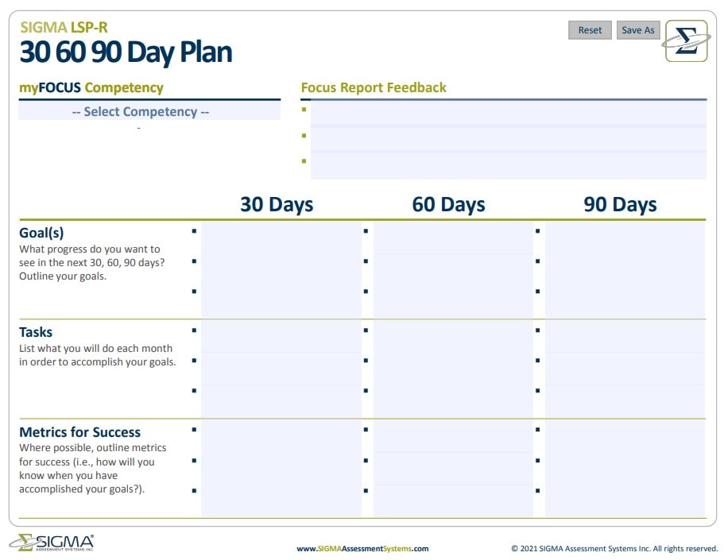Click the first 90 Days Tasks field
The image size is (728, 560).
624,332
